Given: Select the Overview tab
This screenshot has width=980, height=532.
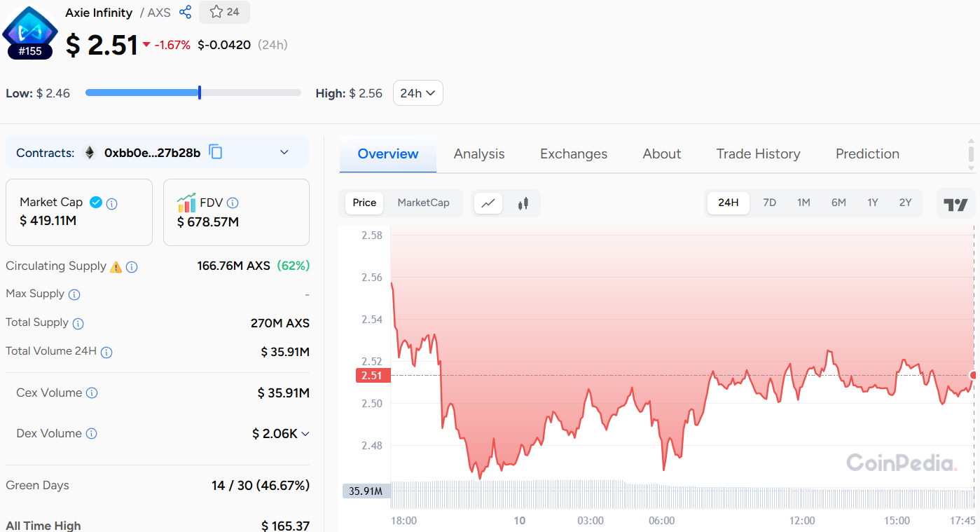Looking at the screenshot, I should pos(388,154).
